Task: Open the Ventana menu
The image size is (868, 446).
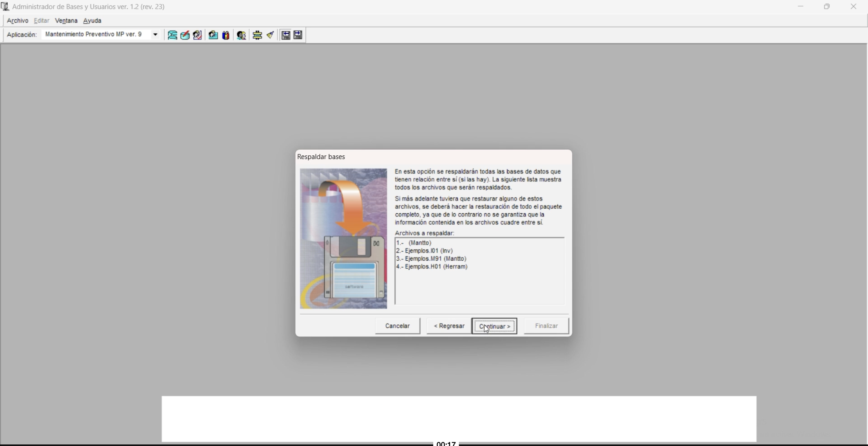Action: 66,21
